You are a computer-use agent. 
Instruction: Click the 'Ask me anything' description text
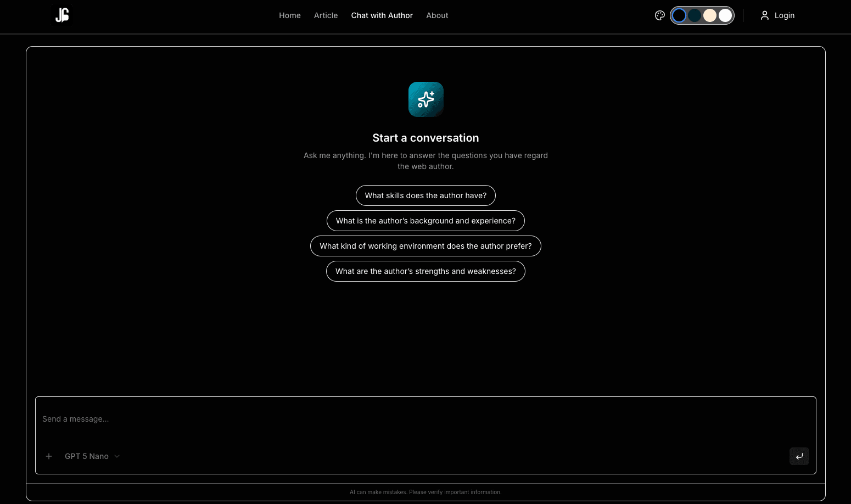point(425,161)
